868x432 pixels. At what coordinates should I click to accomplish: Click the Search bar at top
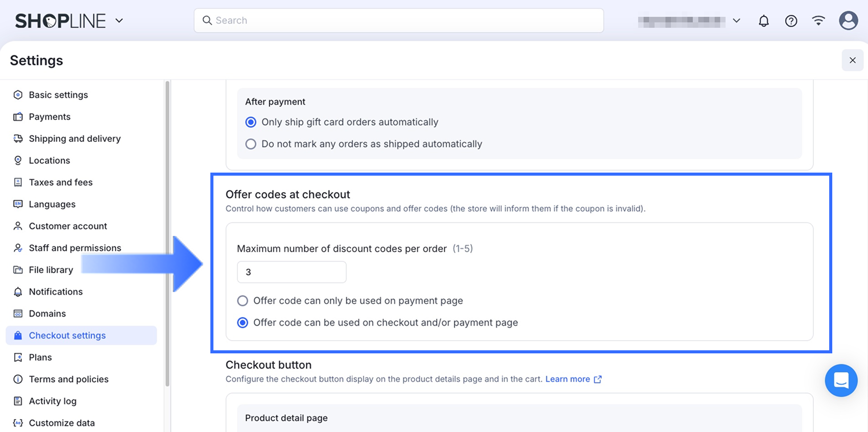click(398, 20)
